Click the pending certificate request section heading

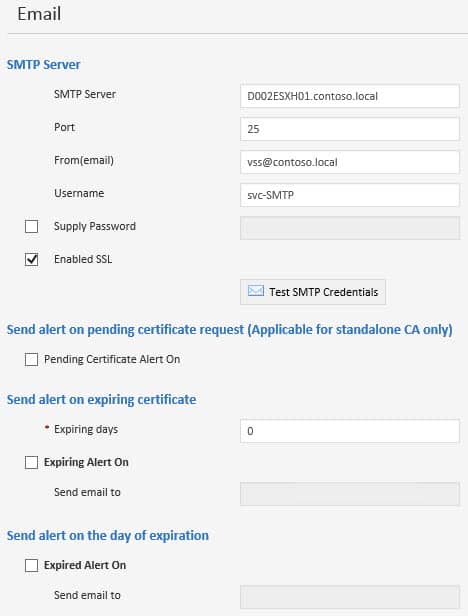229,330
